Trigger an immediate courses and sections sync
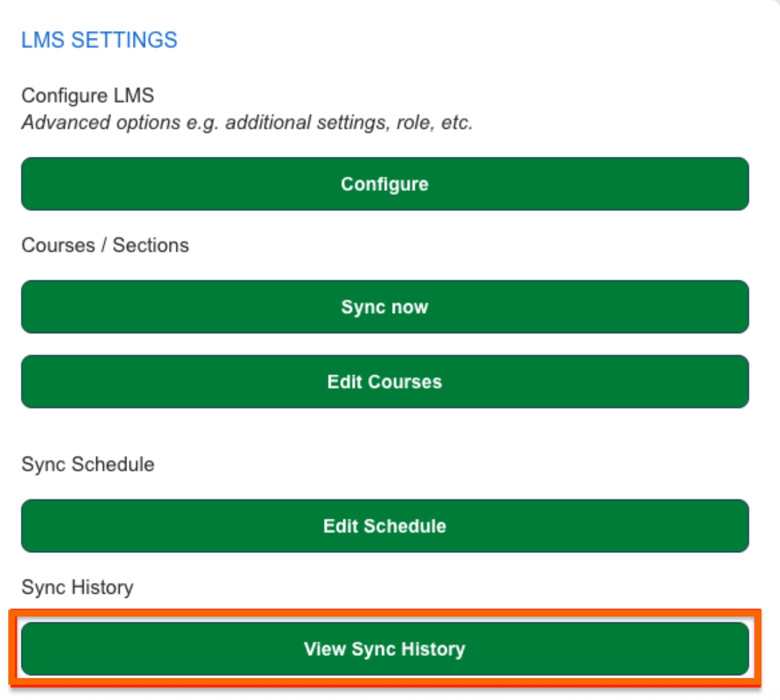This screenshot has height=700, width=780. (385, 307)
